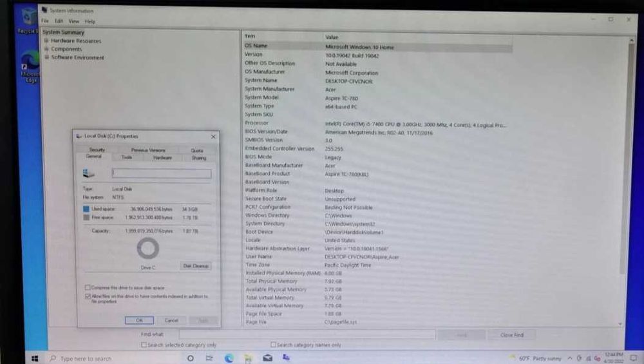Expand the Components tree node
This screenshot has width=644, height=364.
(46, 49)
